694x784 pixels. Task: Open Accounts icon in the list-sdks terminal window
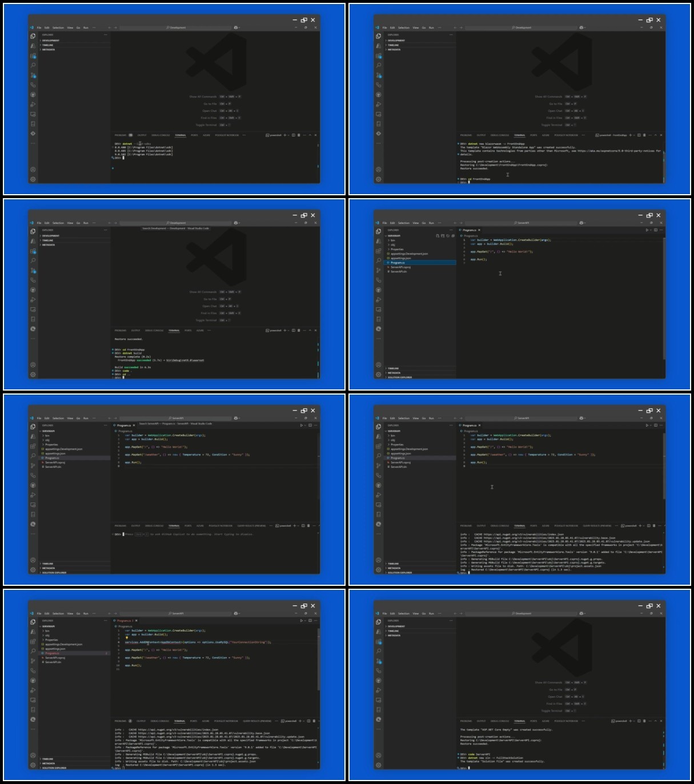click(x=33, y=170)
